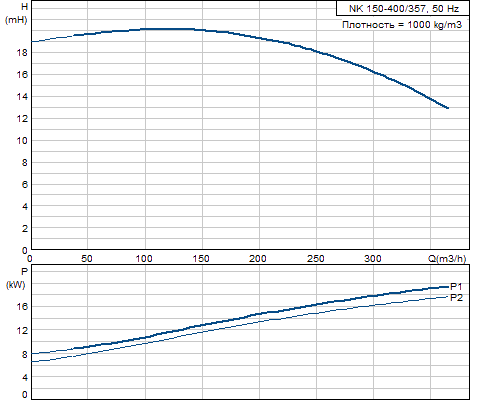The height and width of the screenshot is (400, 500).
Task: Click the P2 curve label
Action: coord(456,298)
